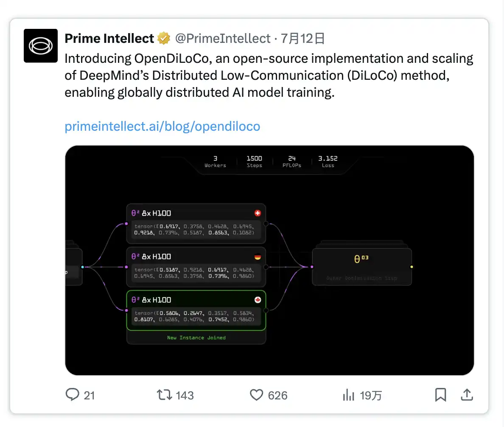Click the Prime Intellect display name
Image resolution: width=504 pixels, height=427 pixels.
tap(109, 39)
